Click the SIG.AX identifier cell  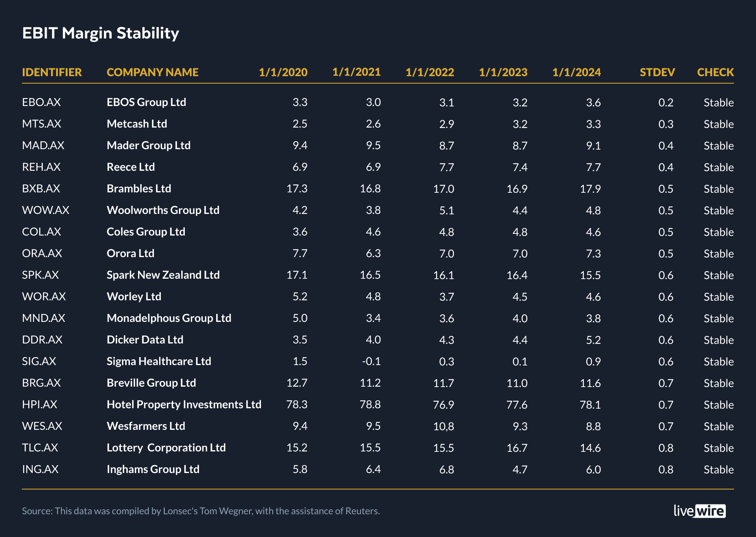[x=39, y=362]
